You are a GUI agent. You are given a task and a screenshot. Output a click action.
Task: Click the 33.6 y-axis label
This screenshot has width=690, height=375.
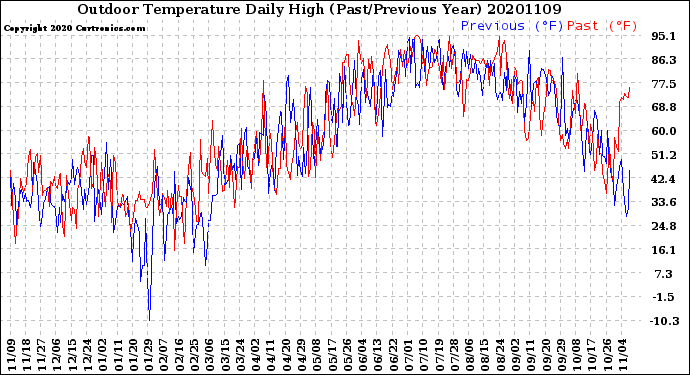point(663,202)
